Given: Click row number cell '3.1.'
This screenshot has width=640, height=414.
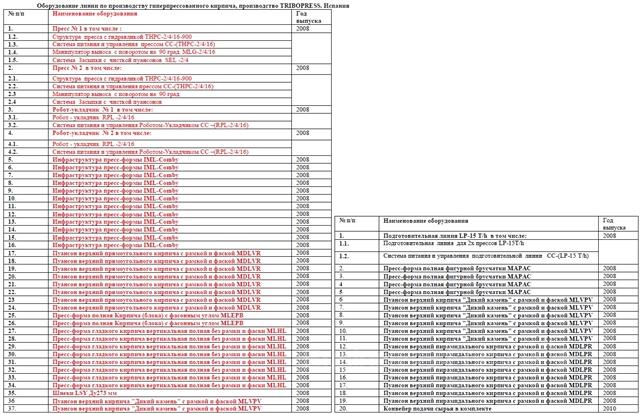Looking at the screenshot, I should click(13, 116).
